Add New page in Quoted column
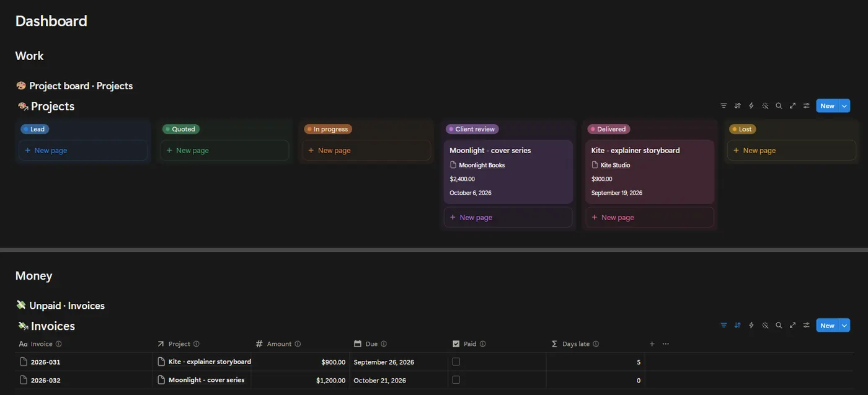Image resolution: width=868 pixels, height=395 pixels. 224,151
